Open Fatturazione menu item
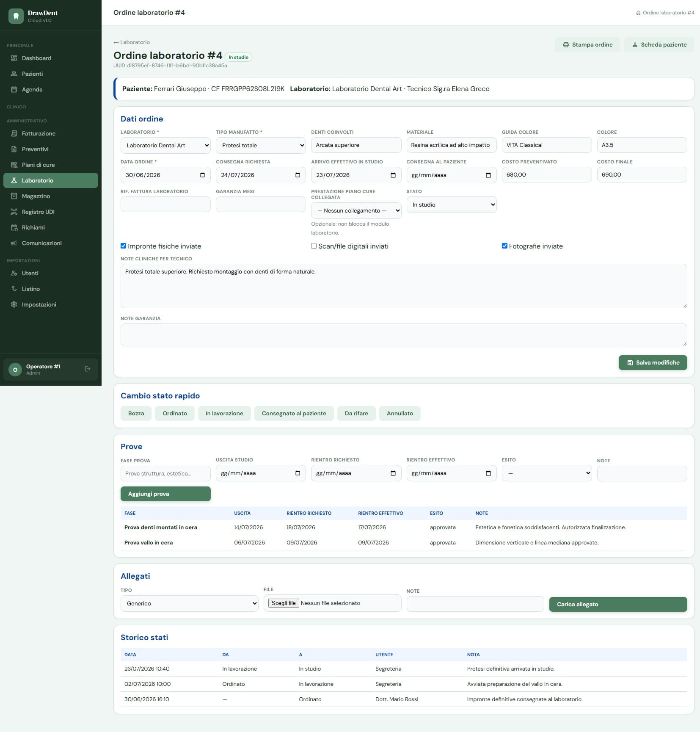The width and height of the screenshot is (700, 732). pyautogui.click(x=51, y=133)
